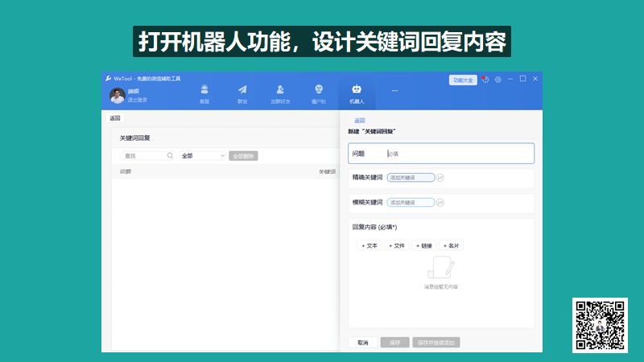Open the 僵尸粉 zombie fans icon
Image resolution: width=644 pixels, height=362 pixels.
[319, 90]
